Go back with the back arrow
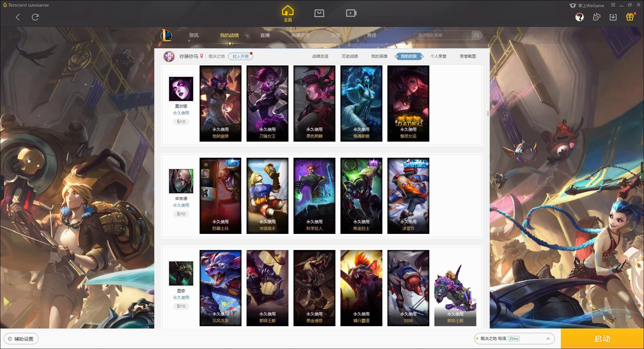 [x=18, y=17]
